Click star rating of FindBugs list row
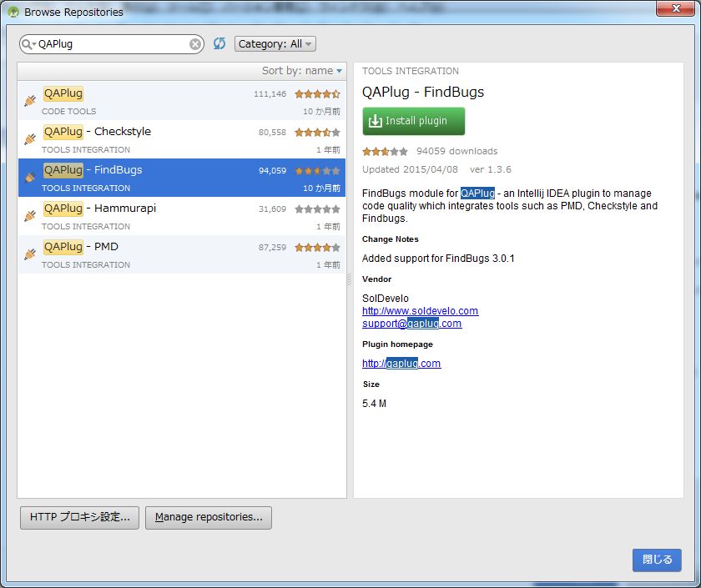Screen dimensions: 701x588 coord(317,171)
